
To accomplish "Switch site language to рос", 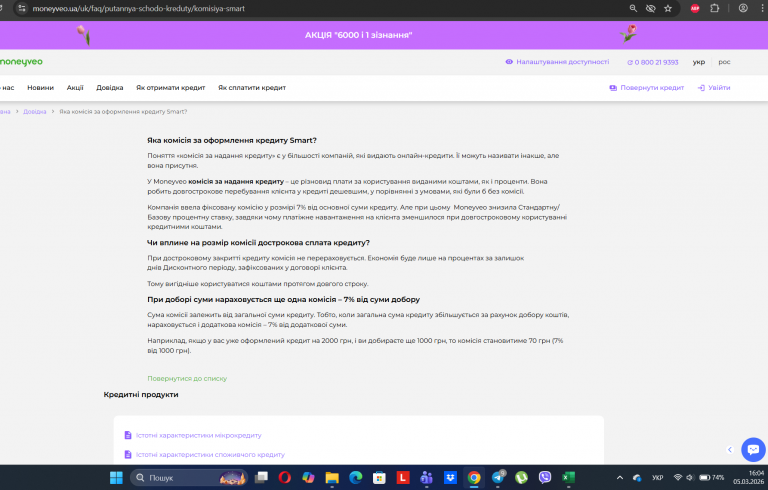I will [x=724, y=62].
